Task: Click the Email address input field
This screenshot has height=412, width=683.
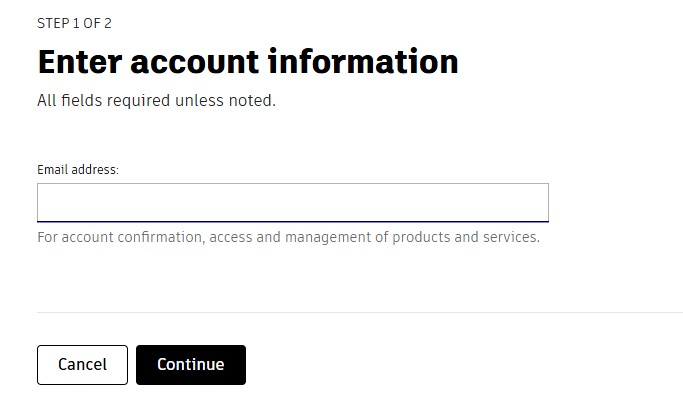Action: [x=292, y=202]
